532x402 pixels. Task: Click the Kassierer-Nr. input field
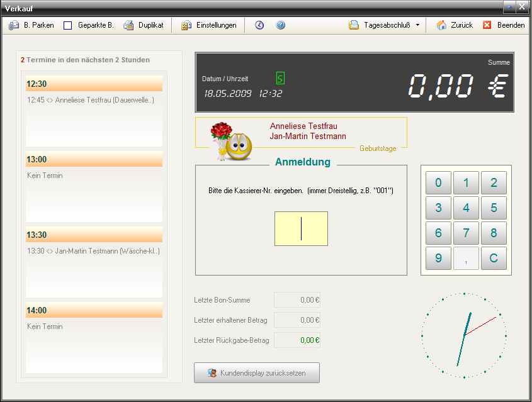click(301, 229)
